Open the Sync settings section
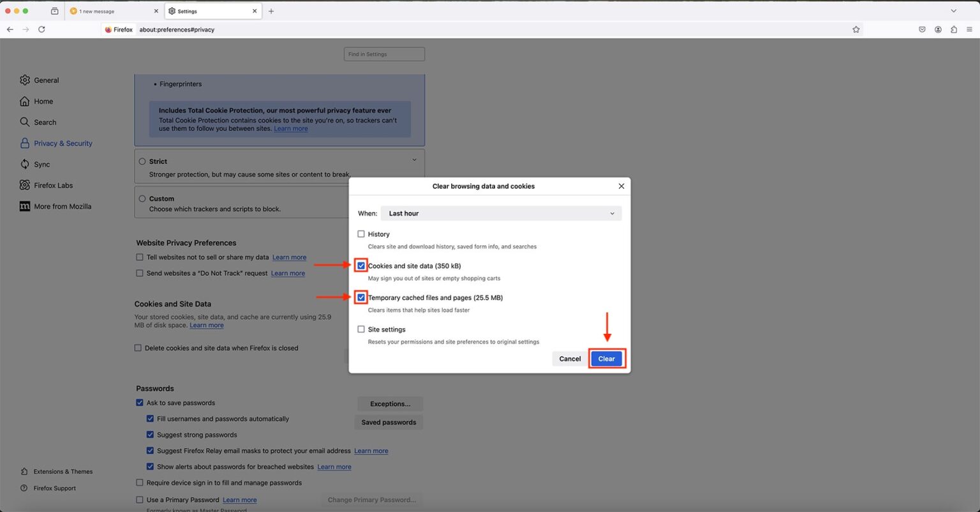This screenshot has width=980, height=512. [43, 164]
